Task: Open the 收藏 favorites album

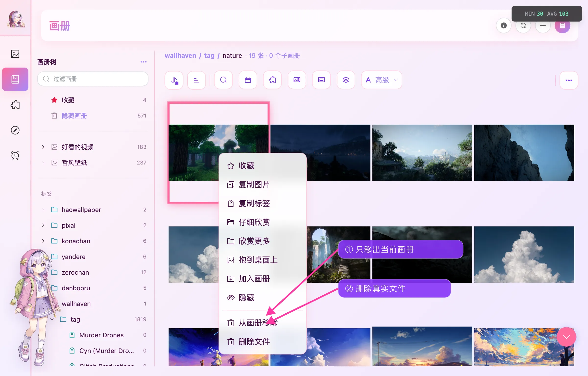Action: pos(93,100)
